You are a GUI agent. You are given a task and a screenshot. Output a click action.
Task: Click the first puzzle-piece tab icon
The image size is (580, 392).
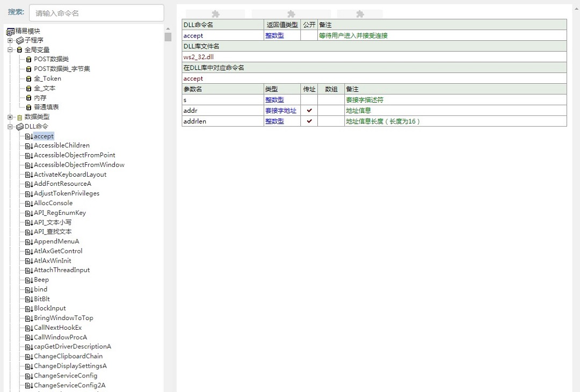215,14
